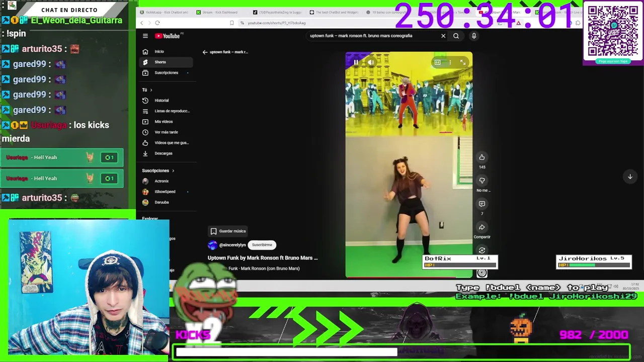Open the Short's three-dot more options

(x=450, y=62)
